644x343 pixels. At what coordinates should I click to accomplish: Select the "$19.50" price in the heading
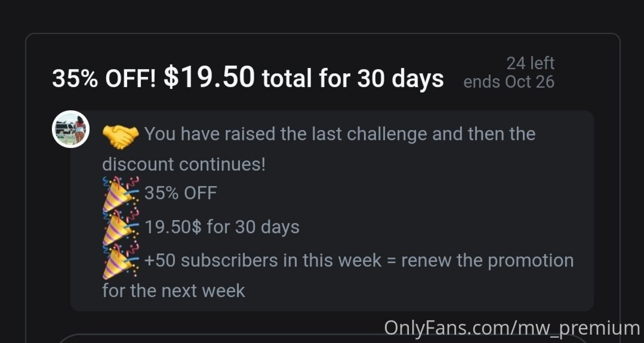click(209, 77)
